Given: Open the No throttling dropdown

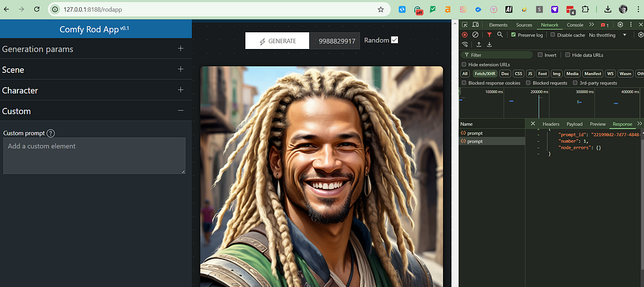Looking at the screenshot, I should pyautogui.click(x=608, y=35).
